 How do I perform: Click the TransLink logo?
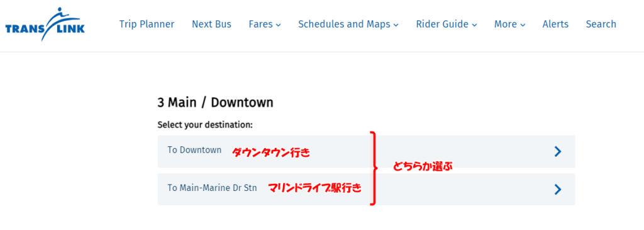pos(45,25)
